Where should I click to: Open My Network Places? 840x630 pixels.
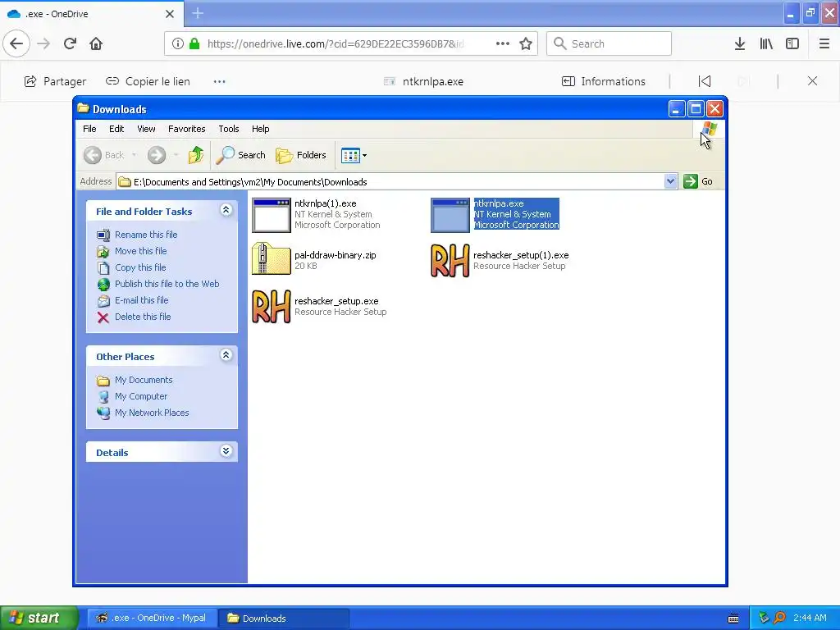(152, 413)
